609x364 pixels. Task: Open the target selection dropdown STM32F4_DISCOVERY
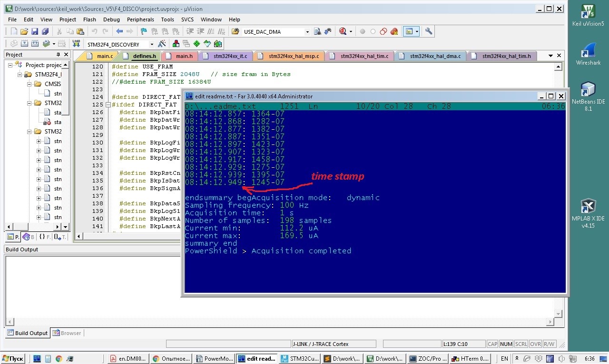152,44
